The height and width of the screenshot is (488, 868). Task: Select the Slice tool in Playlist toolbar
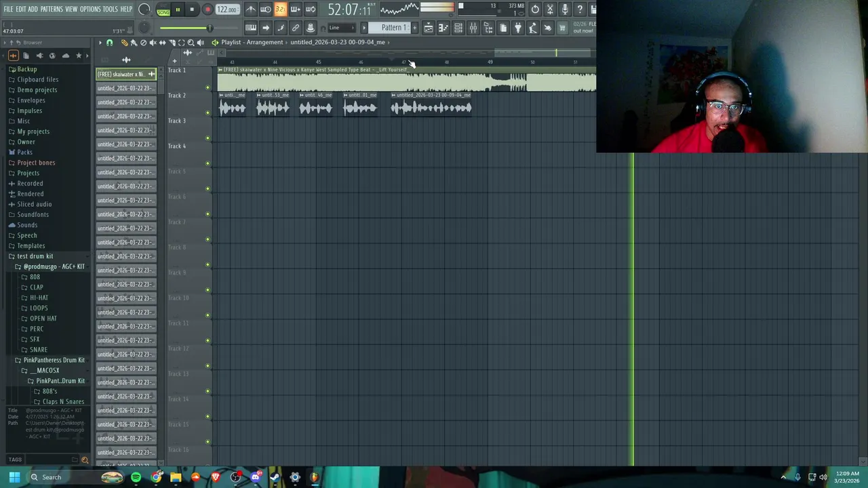pyautogui.click(x=172, y=43)
